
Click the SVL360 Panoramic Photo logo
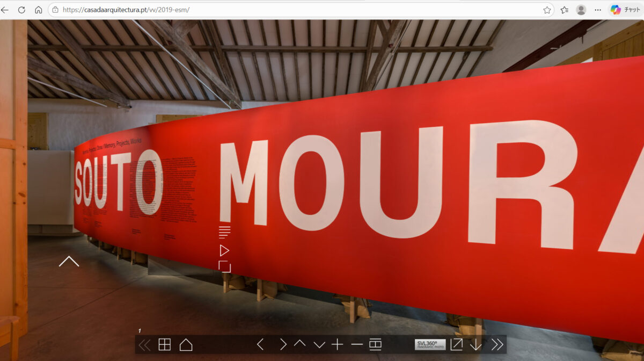pos(430,344)
